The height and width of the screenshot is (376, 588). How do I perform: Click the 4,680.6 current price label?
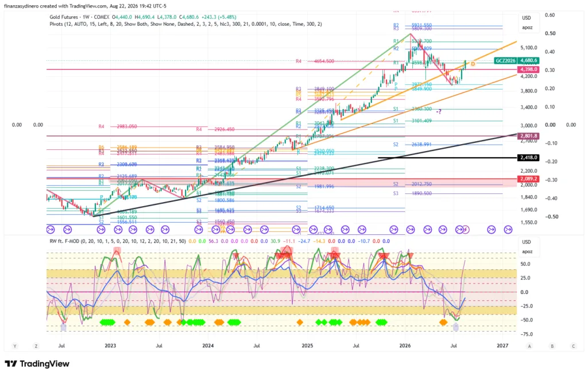[528, 60]
